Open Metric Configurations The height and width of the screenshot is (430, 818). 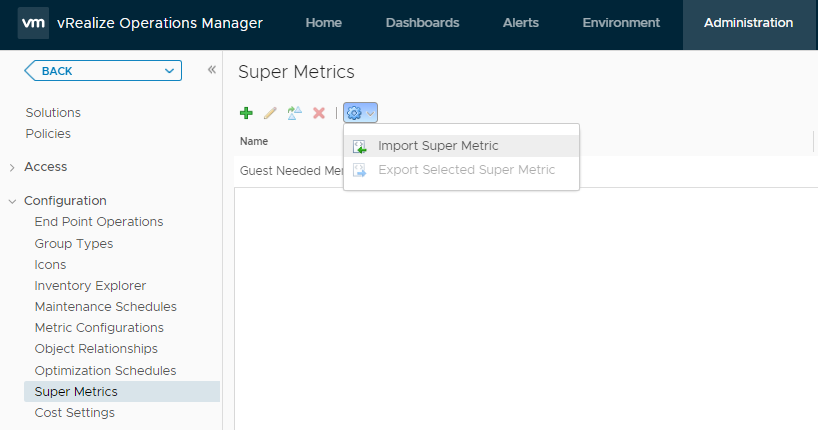(x=99, y=328)
